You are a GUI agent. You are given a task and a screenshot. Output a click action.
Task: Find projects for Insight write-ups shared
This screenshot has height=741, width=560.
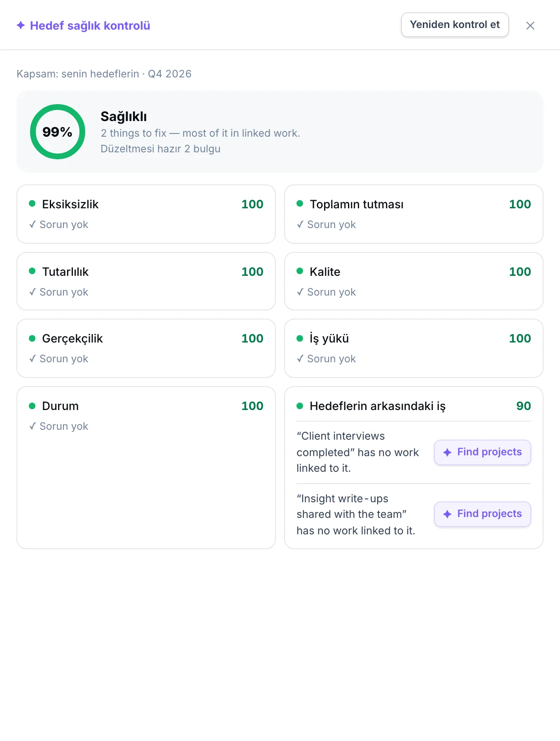click(x=483, y=514)
